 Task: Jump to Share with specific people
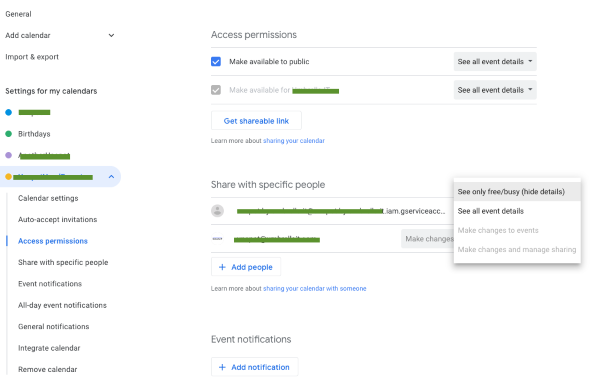[63, 263]
